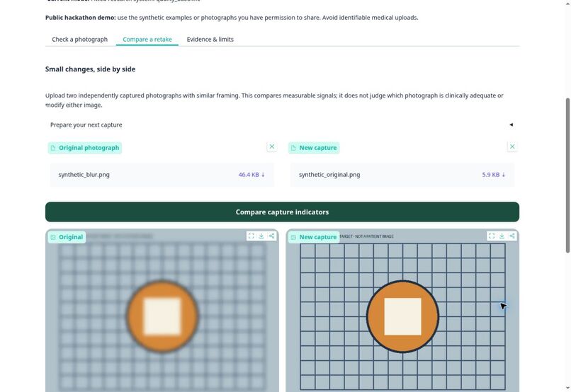Screen dimensions: 571x392
Task: Click the image icon in the New capture preview label
Action: tap(293, 237)
